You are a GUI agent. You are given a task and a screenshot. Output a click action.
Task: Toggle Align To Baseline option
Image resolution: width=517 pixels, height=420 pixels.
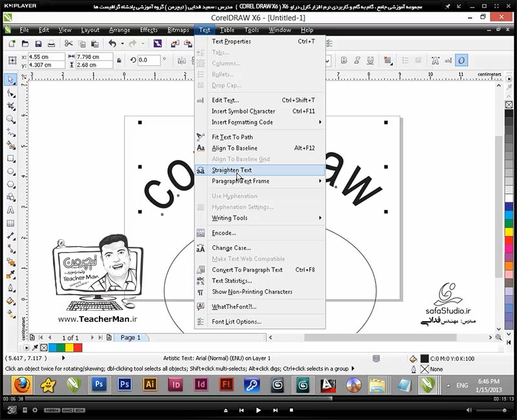(x=260, y=148)
